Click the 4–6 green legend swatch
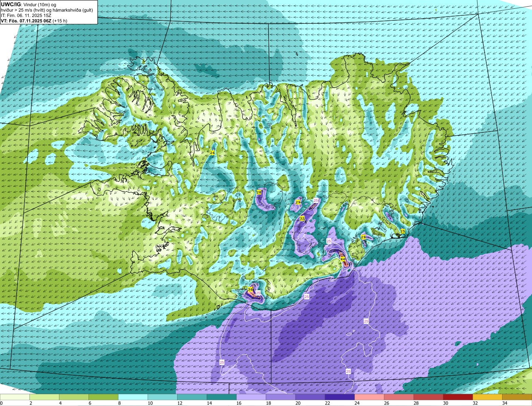Viewport: 532px width, 406px height. [74, 397]
